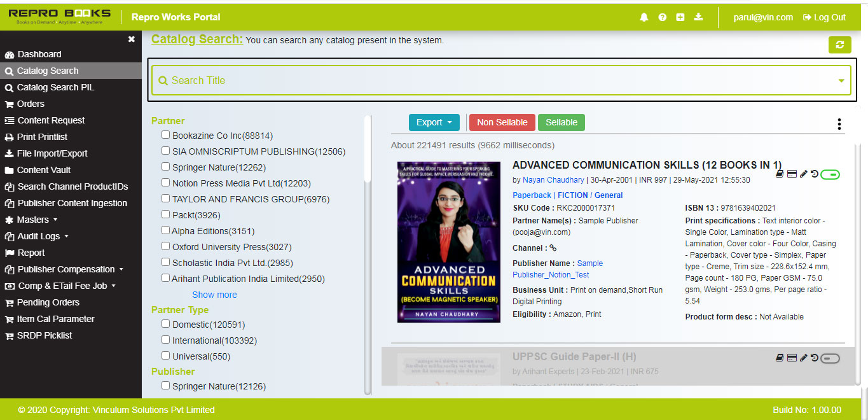Expand the Search Title dropdown arrow
Screen dimensions: 868x420
[x=841, y=81]
